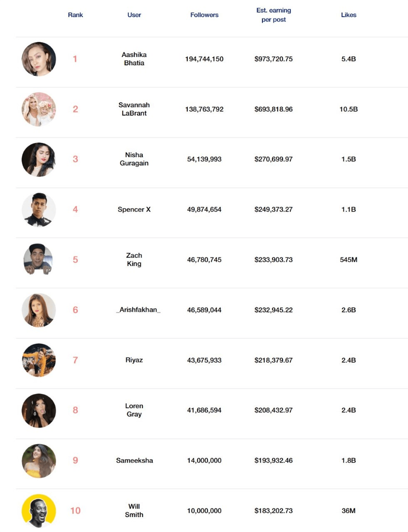Sort by the Rank column header
The width and height of the screenshot is (408, 532).
pyautogui.click(x=75, y=15)
